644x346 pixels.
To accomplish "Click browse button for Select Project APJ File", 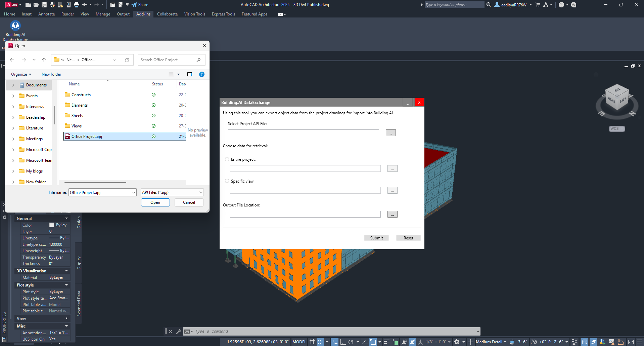I will 391,133.
